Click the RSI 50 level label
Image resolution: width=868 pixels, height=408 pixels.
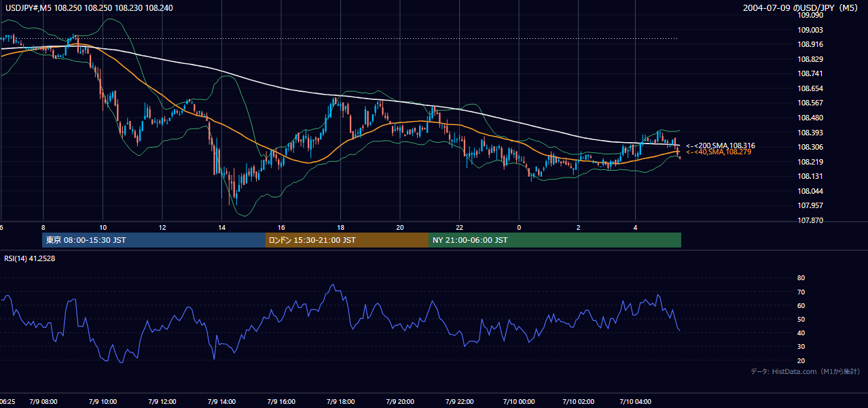tap(801, 319)
